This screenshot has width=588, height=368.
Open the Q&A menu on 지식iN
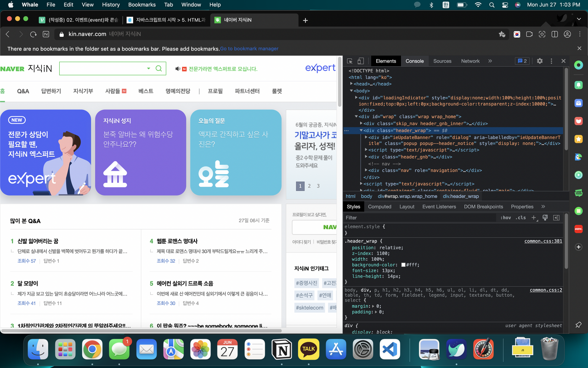(x=23, y=91)
